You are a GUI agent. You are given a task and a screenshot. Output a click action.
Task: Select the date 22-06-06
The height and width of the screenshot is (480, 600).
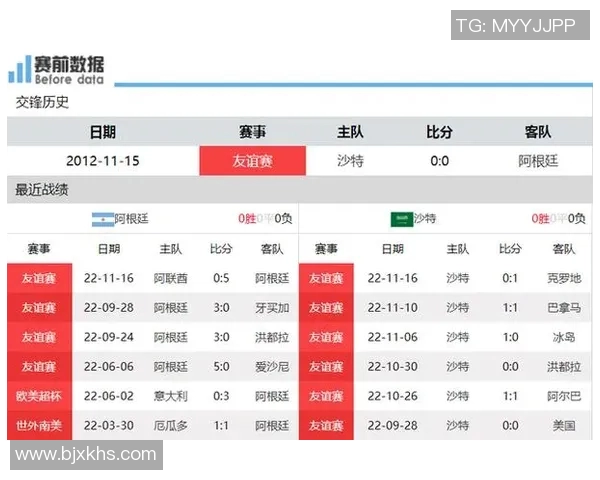(109, 367)
